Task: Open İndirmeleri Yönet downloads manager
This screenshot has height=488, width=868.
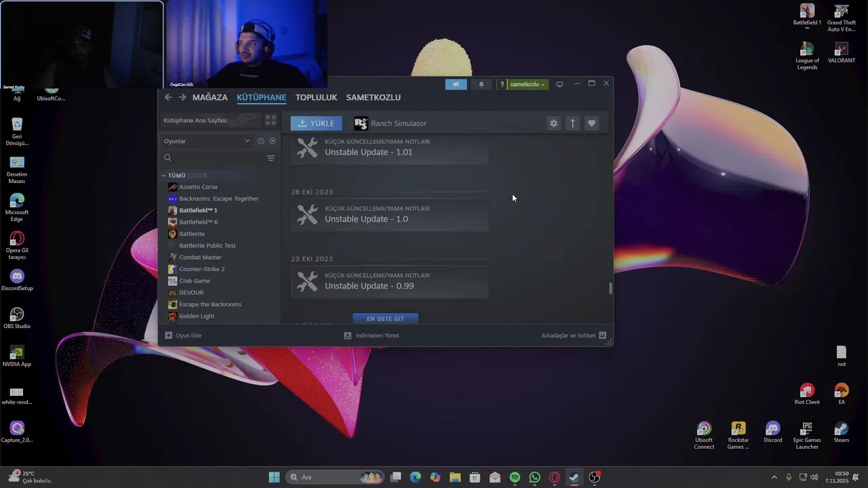Action: 372,335
